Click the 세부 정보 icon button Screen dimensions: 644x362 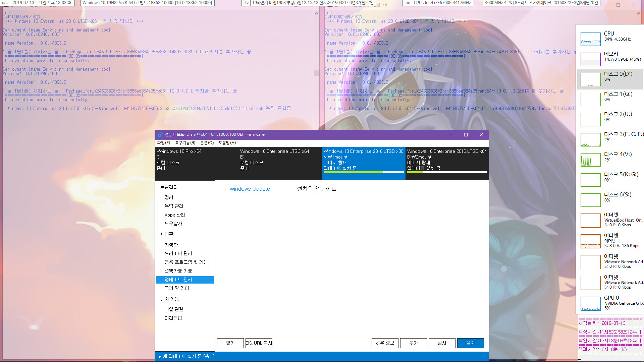pyautogui.click(x=385, y=343)
